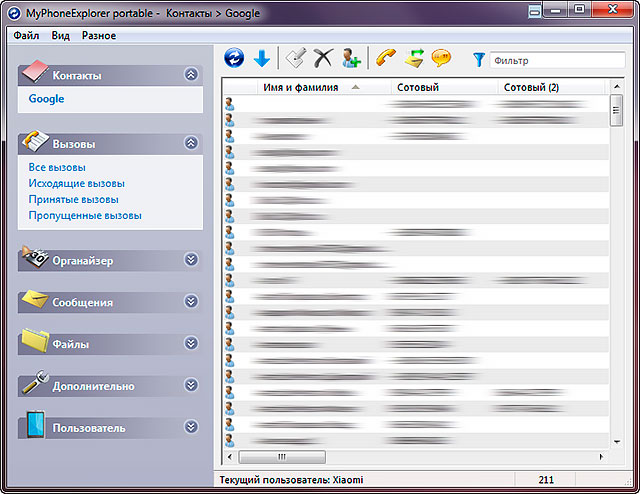
Task: Click the Контакты address book icon
Action: (x=35, y=71)
